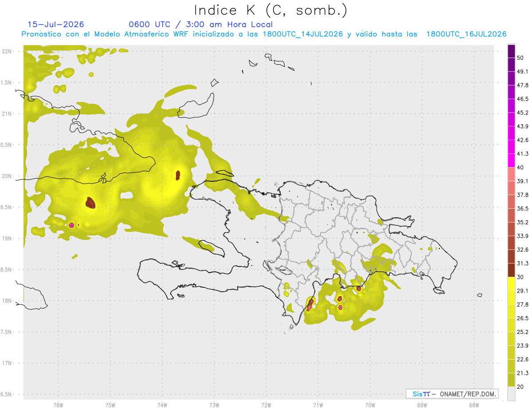
Task: Click the "75W" longitude label
Action: tap(110, 405)
